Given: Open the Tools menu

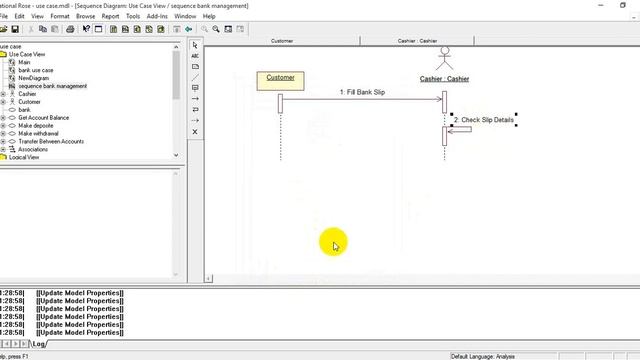Looking at the screenshot, I should click(133, 16).
